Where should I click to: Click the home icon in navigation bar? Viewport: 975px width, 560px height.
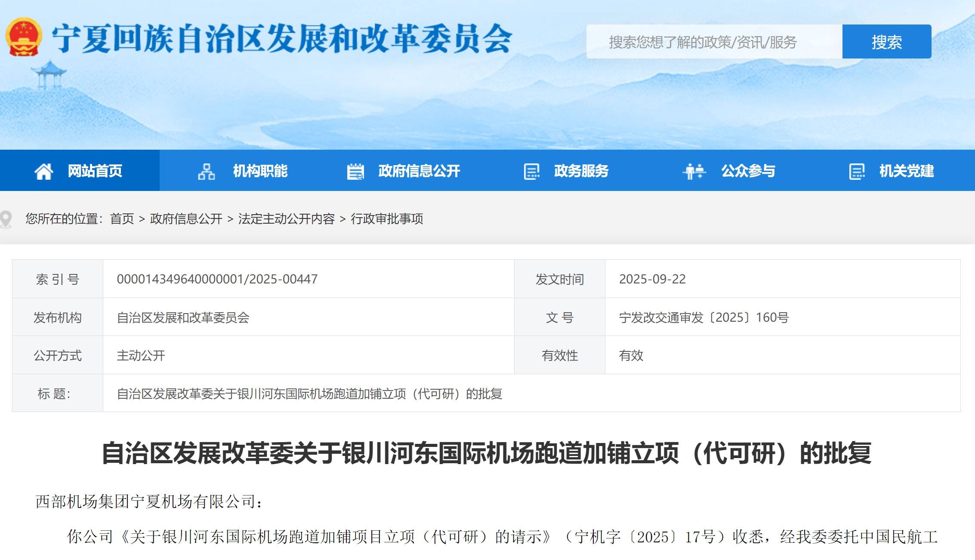click(43, 171)
